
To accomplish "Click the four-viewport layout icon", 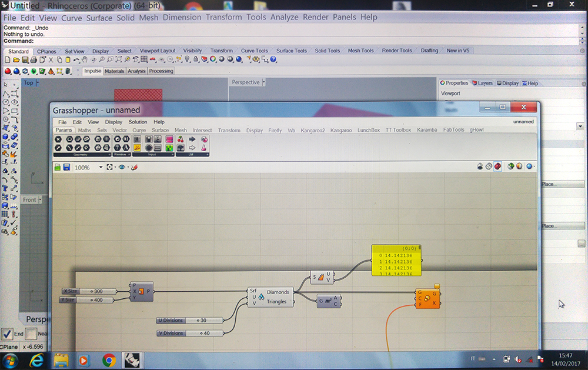I will pos(143,59).
